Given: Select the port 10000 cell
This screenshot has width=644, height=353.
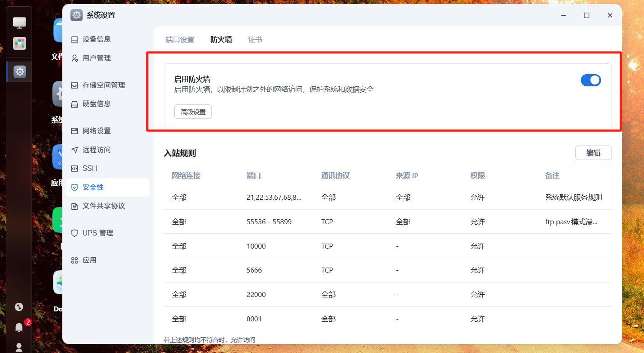Looking at the screenshot, I should 256,246.
